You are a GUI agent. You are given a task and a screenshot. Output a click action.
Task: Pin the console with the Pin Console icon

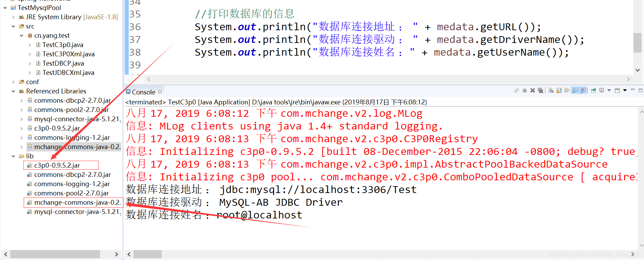click(x=593, y=90)
